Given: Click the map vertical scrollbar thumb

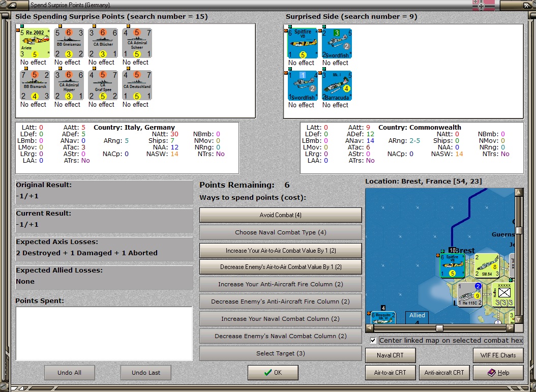Looking at the screenshot, I should (519, 231).
